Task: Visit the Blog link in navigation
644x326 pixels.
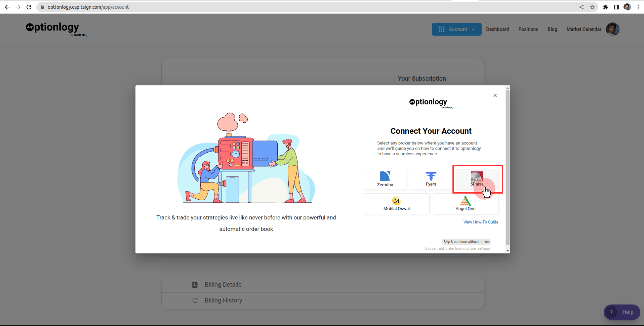Action: click(x=552, y=29)
